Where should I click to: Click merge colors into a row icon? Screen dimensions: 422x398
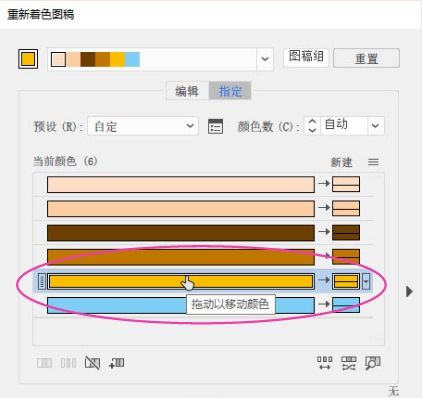tap(44, 363)
